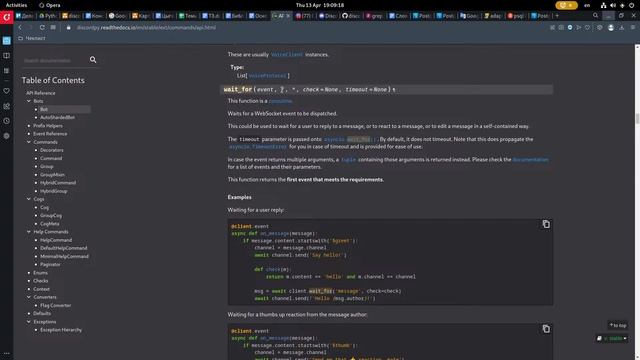Open AutoShardedBot in the table of contents
Screen dimensions: 640x360
coord(58,117)
